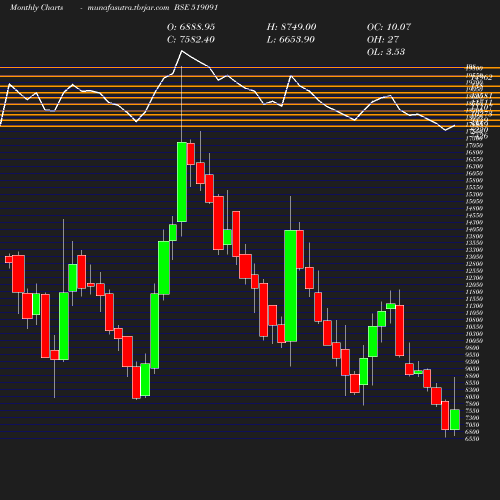Click the 15800 price axis label
This screenshot has height=500, width=500.
click(x=474, y=180)
